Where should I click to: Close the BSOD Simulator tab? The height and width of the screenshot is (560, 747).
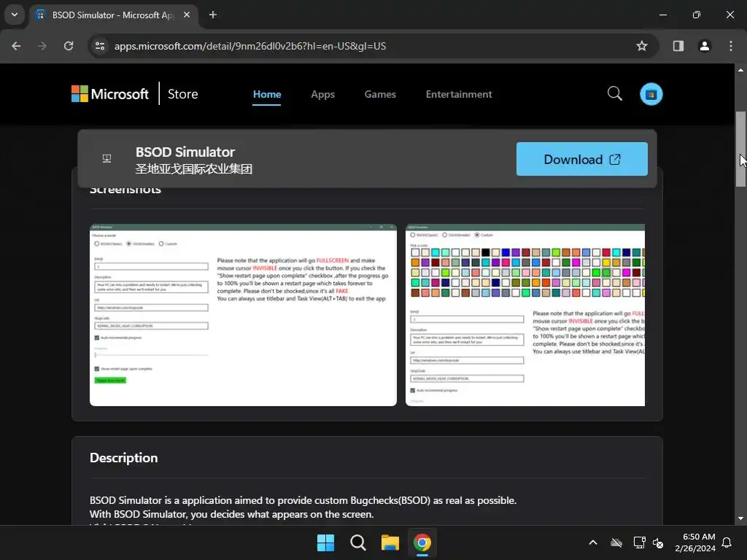pos(187,15)
